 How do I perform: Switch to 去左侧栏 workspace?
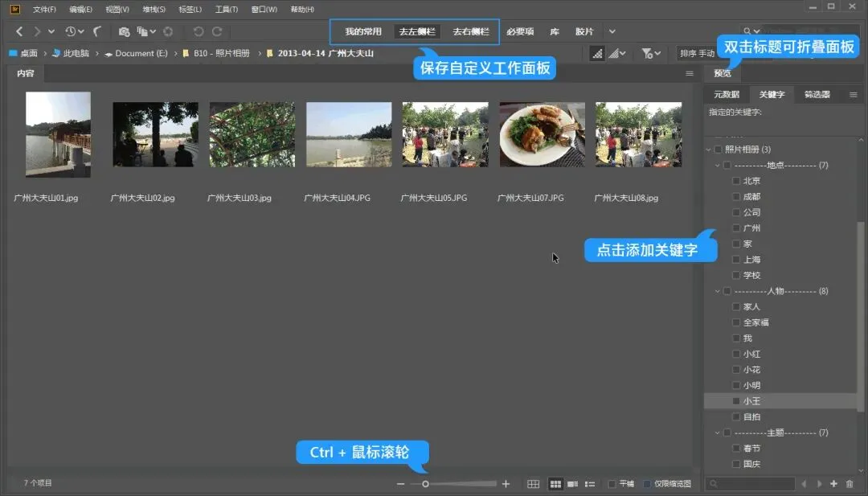(417, 31)
